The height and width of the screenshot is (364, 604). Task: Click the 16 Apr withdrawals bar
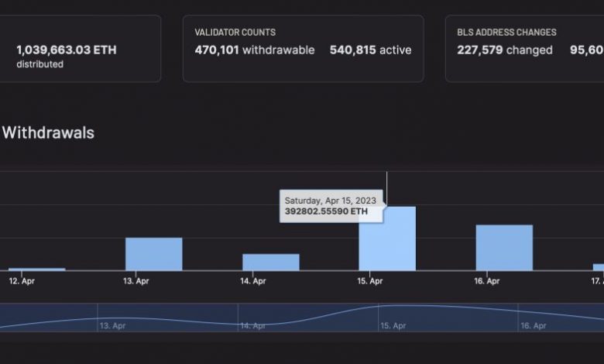coord(503,248)
